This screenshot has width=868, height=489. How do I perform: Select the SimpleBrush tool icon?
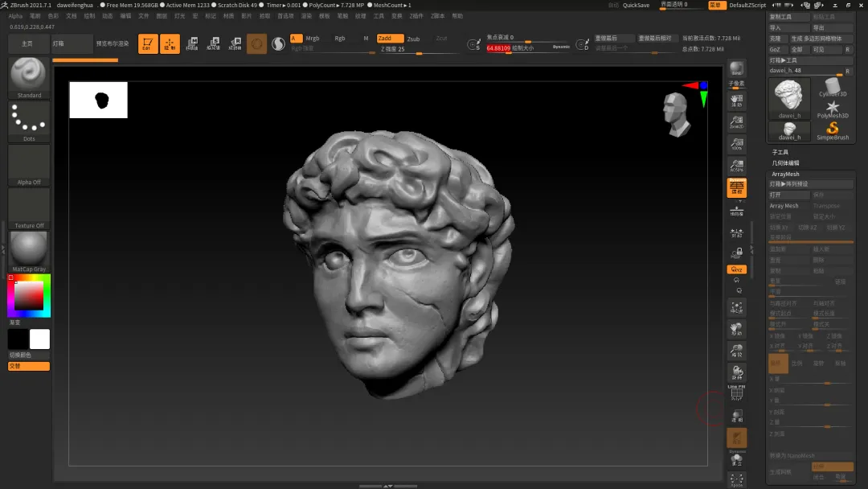coord(833,129)
